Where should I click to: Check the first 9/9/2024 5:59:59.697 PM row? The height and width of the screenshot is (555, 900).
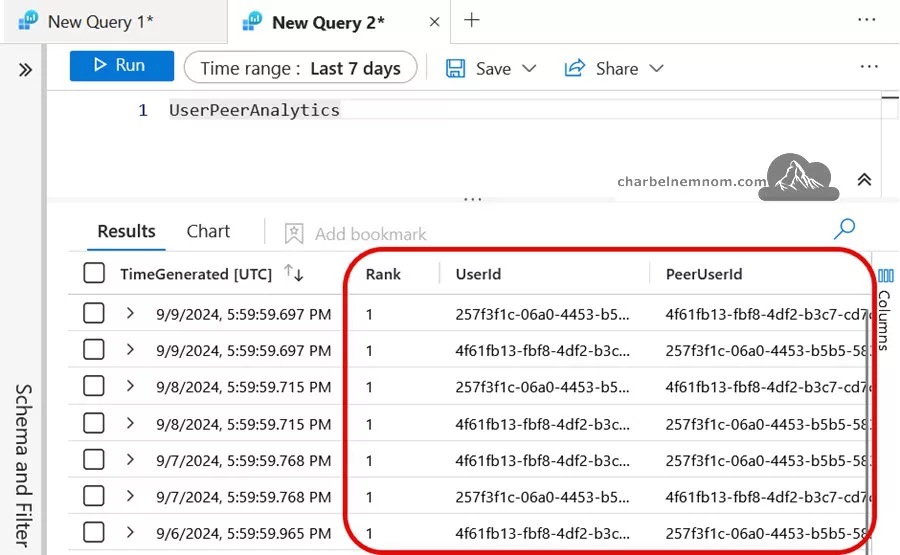click(94, 313)
